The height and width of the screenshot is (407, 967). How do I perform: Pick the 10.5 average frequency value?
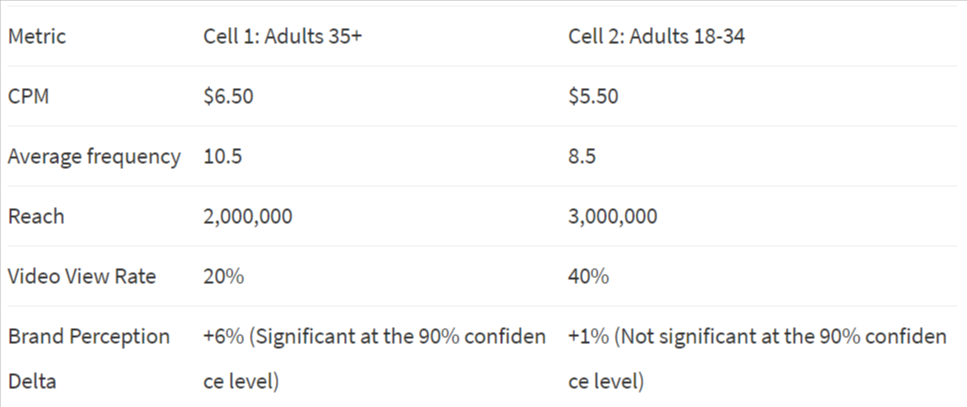[x=222, y=157]
